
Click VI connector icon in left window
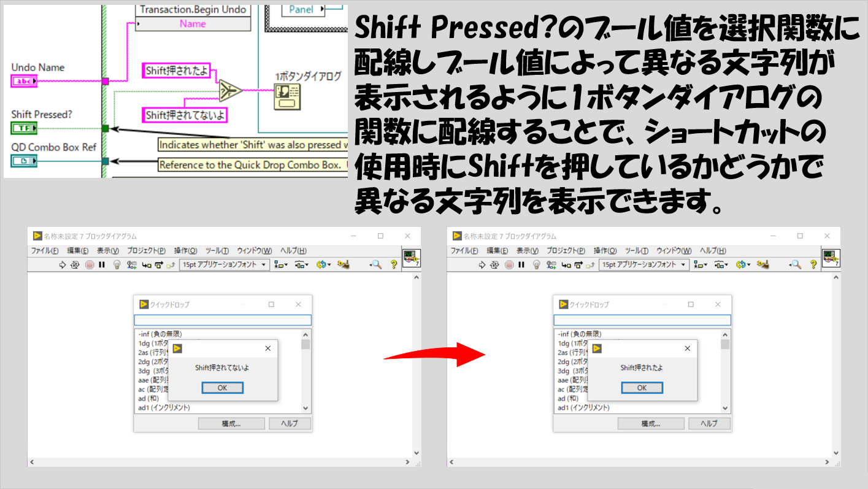(x=411, y=258)
